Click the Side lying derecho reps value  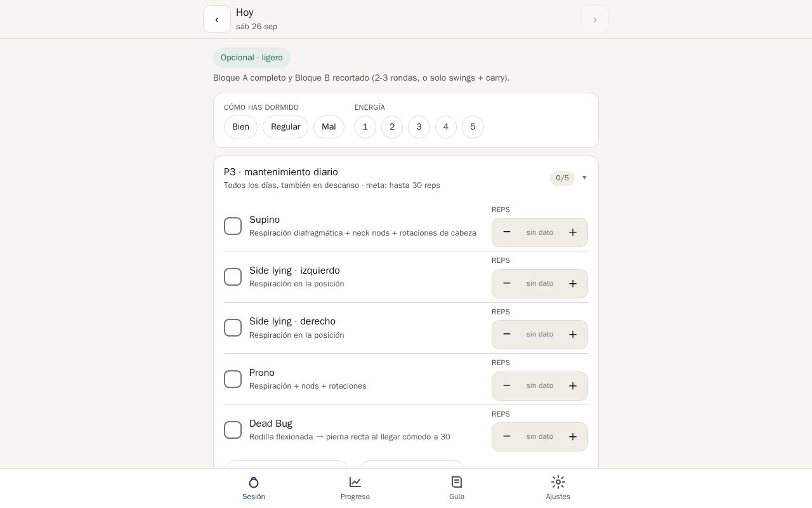540,335
